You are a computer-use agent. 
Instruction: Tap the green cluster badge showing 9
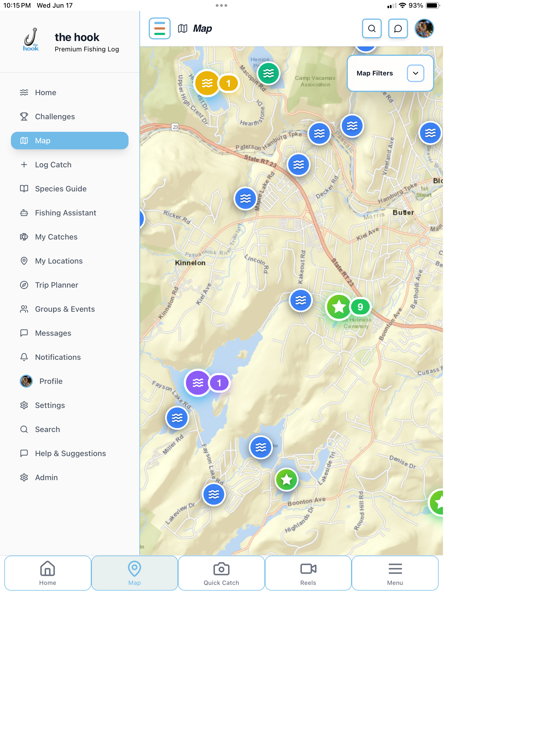click(360, 307)
